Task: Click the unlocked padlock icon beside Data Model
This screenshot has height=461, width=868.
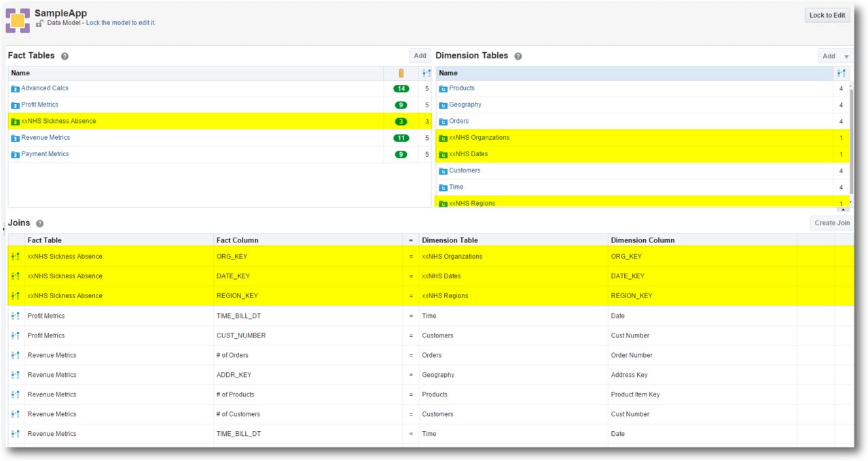Action: (40, 23)
